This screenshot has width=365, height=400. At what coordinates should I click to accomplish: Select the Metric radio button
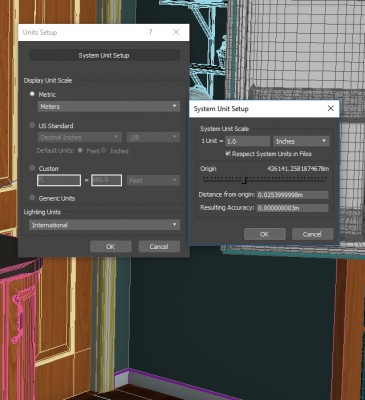pyautogui.click(x=32, y=94)
